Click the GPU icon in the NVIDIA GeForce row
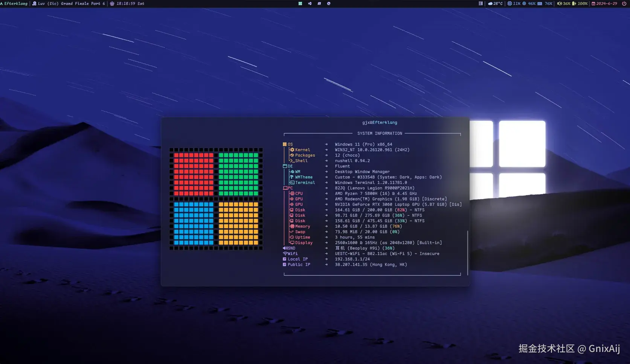The width and height of the screenshot is (630, 364). coord(292,204)
